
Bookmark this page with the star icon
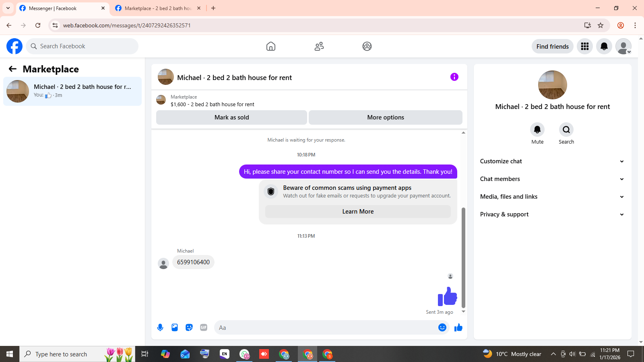(601, 25)
